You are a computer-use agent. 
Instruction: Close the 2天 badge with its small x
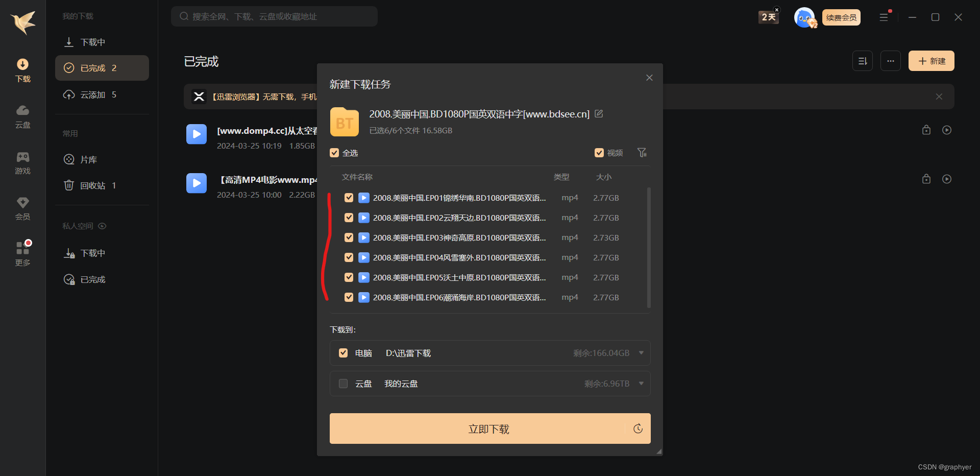[777, 10]
